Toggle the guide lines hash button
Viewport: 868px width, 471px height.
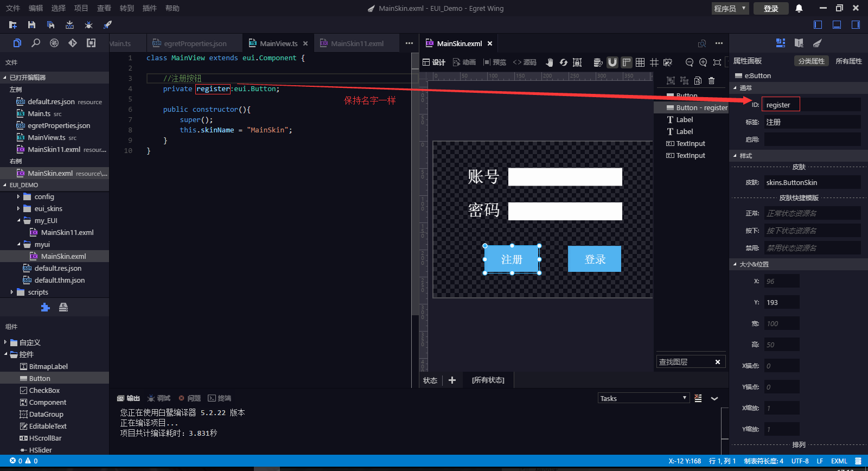(654, 62)
